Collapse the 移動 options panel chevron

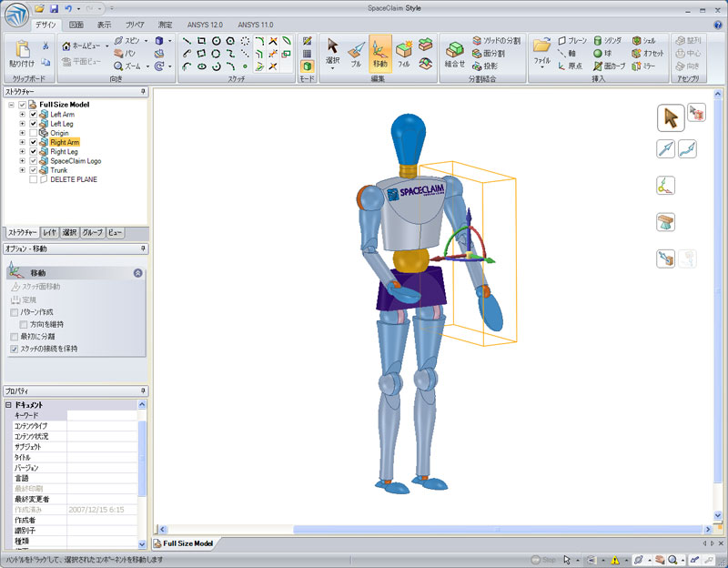click(x=137, y=272)
